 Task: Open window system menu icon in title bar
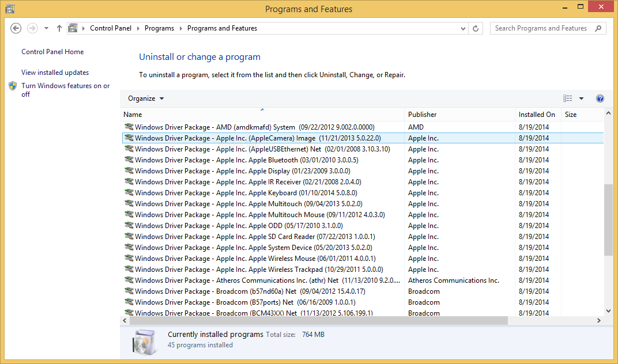click(10, 8)
